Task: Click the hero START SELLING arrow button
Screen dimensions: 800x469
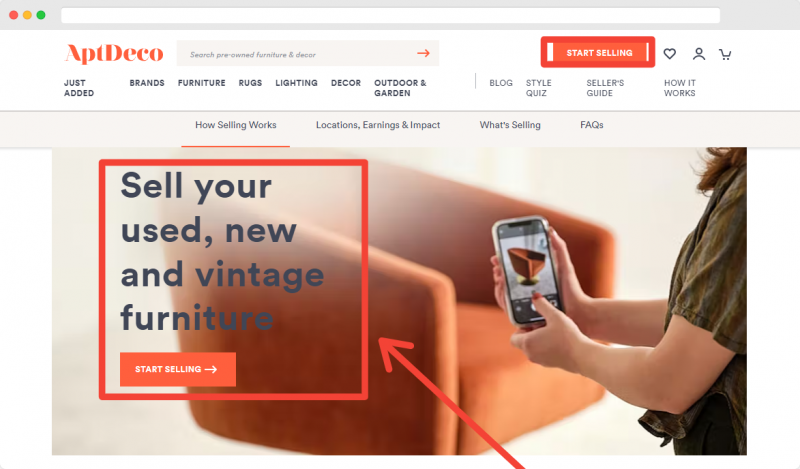Action: (x=178, y=369)
